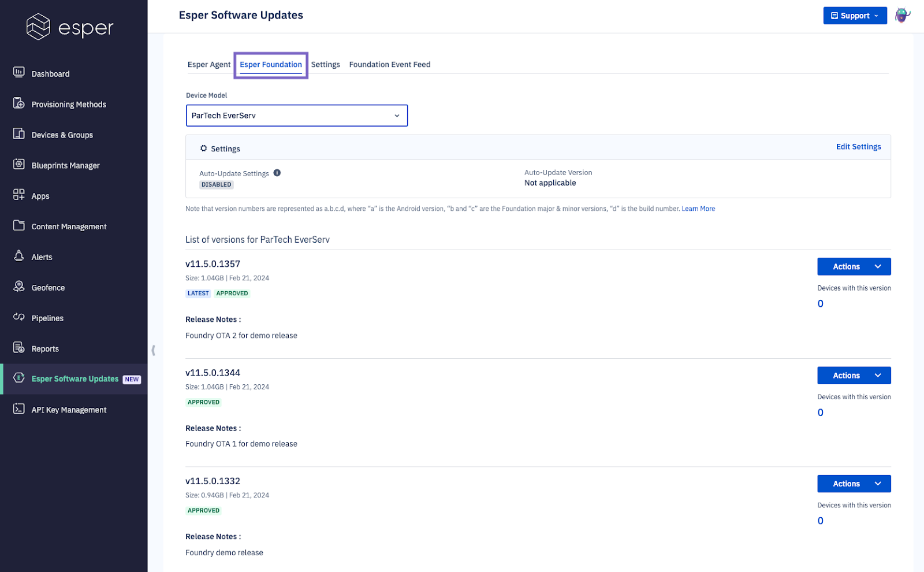Viewport: 924px width, 572px height.
Task: Click the Esper Software Updates page title
Action: click(241, 15)
